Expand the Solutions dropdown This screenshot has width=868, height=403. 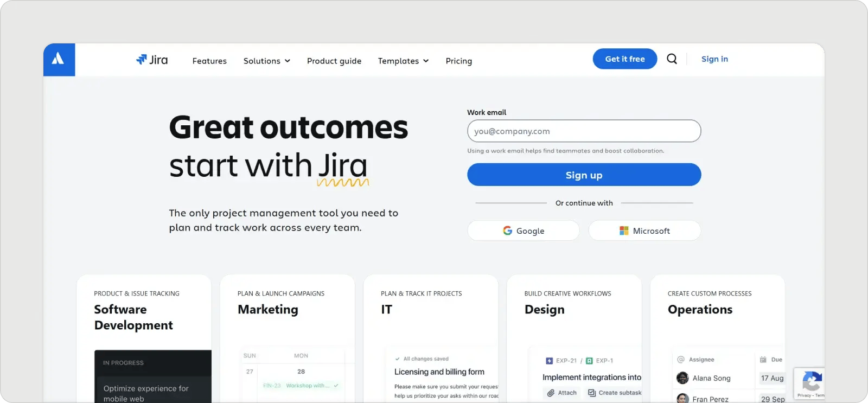coord(266,61)
